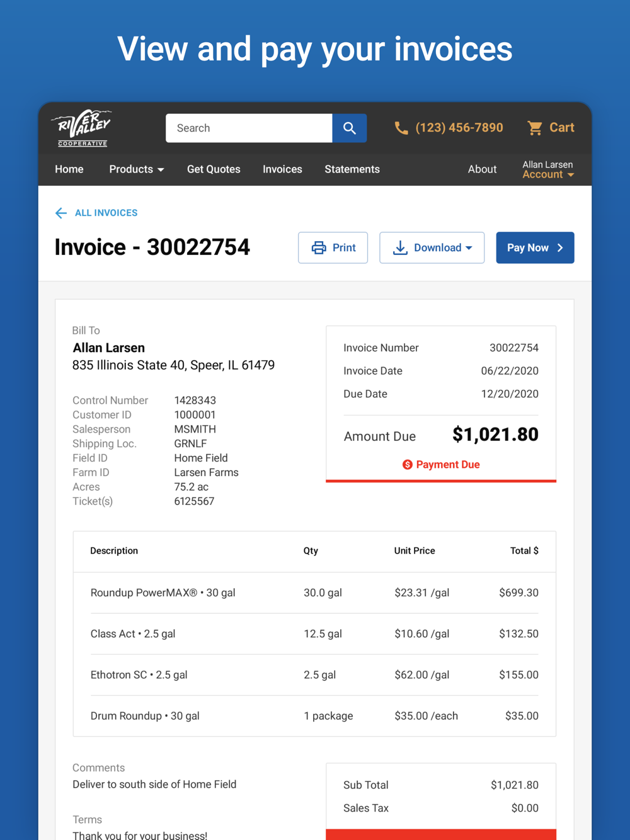Screen dimensions: 630x840
Task: Click the Due Date 12/20/2020
Action: (x=510, y=394)
